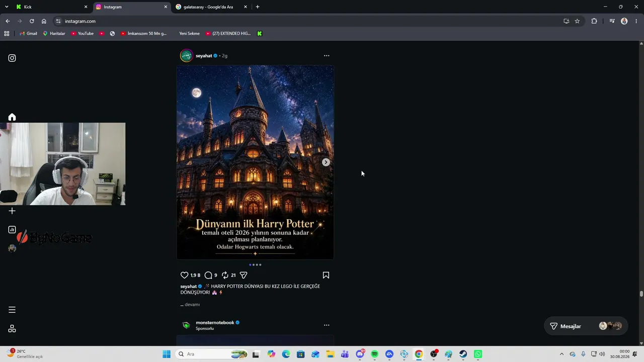Viewport: 644px width, 362px height.
Task: Open the Gmail bookmark
Action: (28, 34)
